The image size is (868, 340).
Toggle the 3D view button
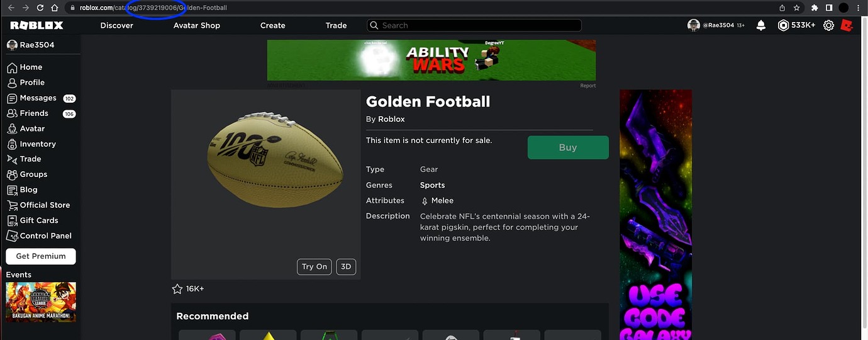point(346,266)
